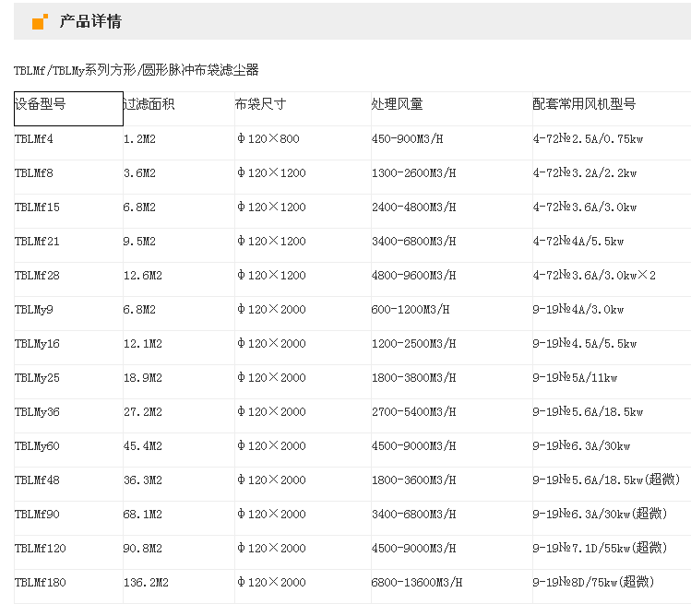Click the 1.2M2 filter area value
691x616 pixels.
(x=139, y=139)
